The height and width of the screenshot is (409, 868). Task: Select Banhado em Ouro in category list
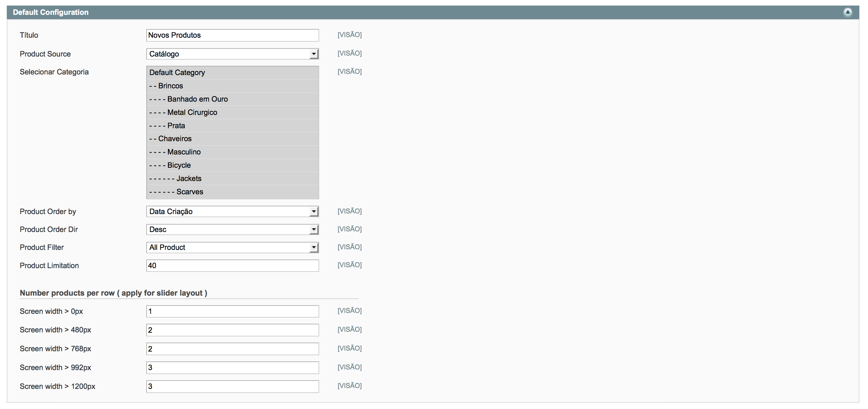[x=198, y=99]
